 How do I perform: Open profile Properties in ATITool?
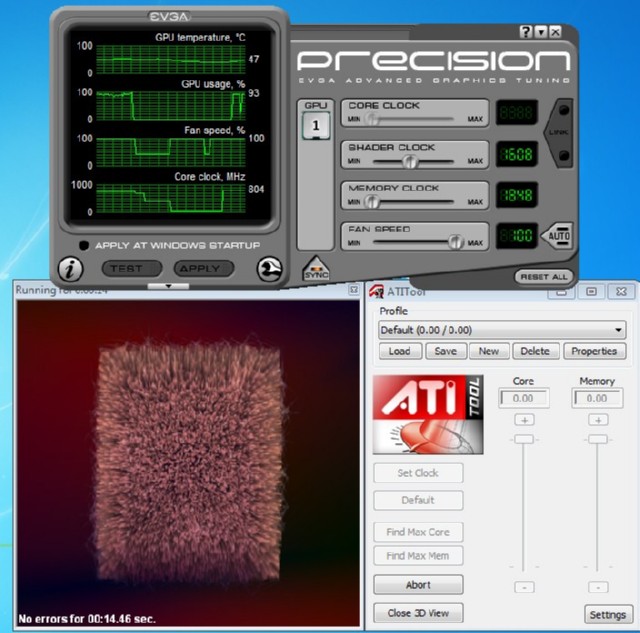594,351
